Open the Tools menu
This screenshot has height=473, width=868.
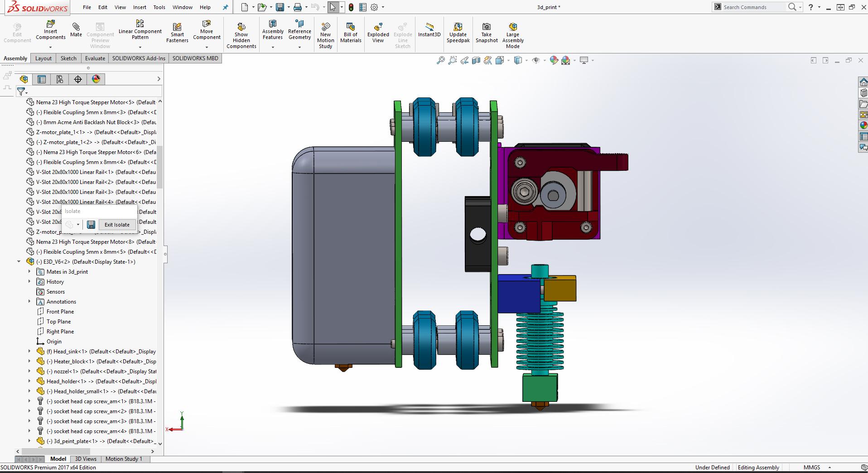tap(159, 7)
